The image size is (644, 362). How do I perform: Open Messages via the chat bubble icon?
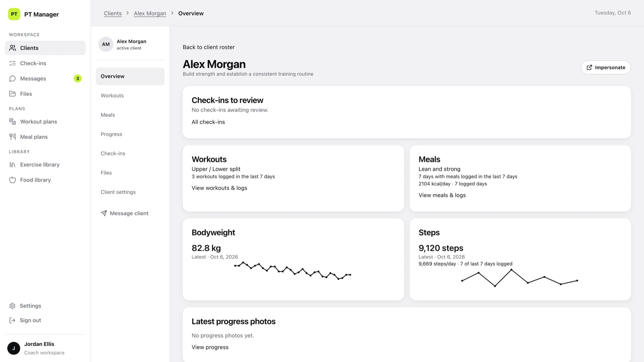click(12, 78)
